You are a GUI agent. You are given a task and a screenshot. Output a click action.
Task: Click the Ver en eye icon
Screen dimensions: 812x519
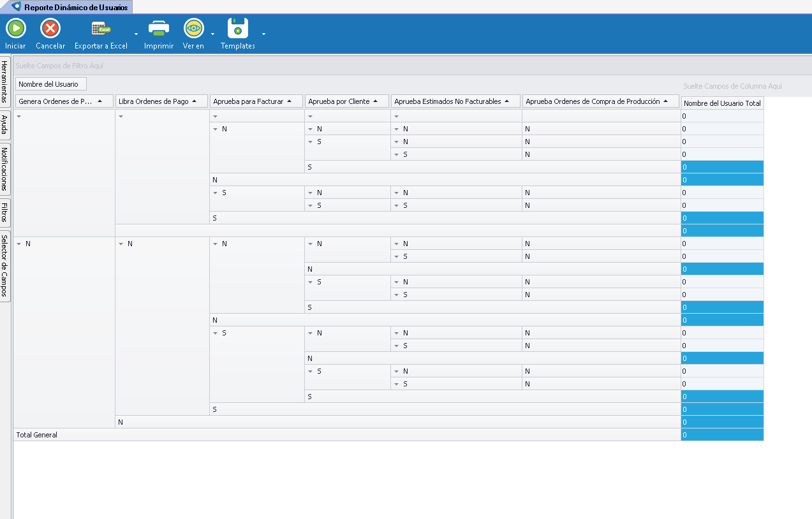[x=193, y=29]
